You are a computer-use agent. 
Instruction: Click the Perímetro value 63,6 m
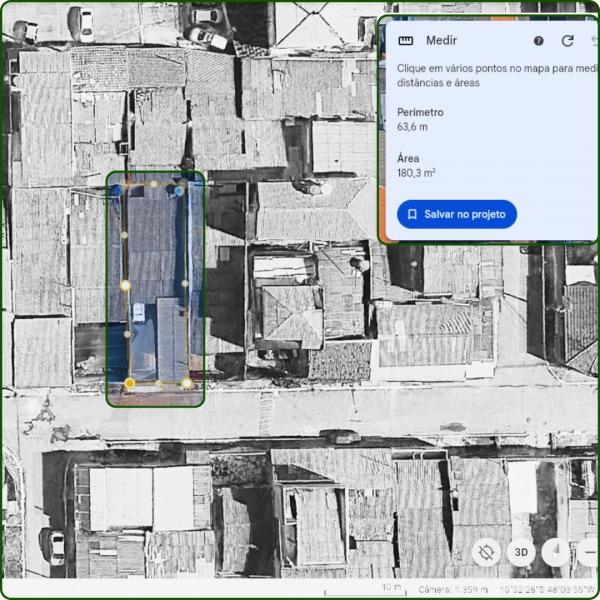412,127
